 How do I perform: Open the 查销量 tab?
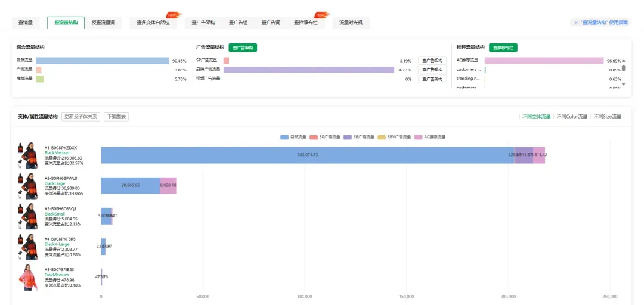[x=26, y=23]
